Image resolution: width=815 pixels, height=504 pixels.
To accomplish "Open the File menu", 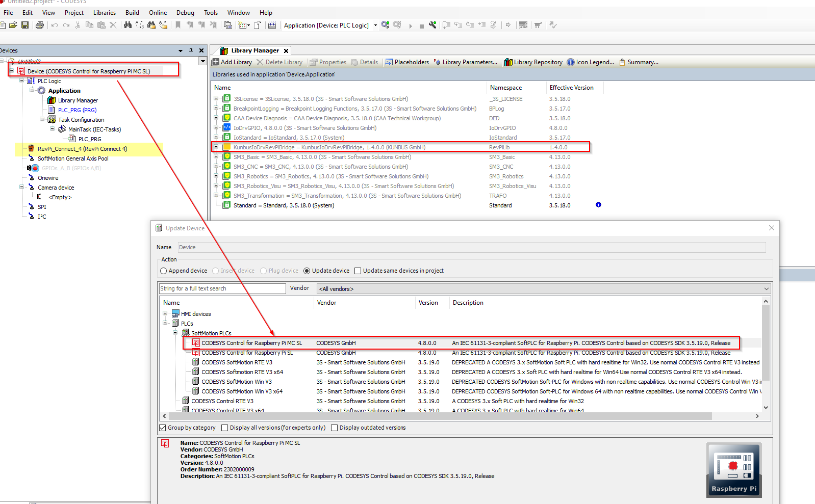I will click(x=8, y=13).
